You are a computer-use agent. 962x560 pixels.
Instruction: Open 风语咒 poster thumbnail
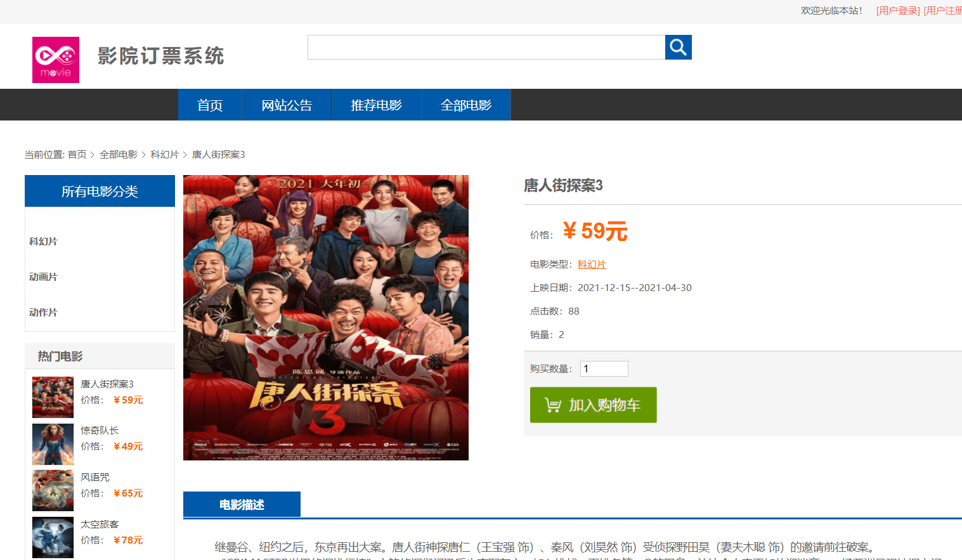[53, 490]
